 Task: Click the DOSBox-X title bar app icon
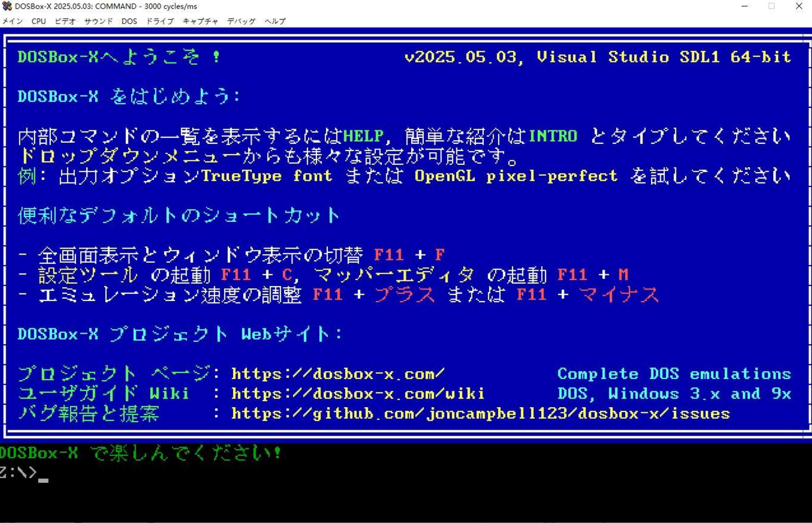pyautogui.click(x=7, y=6)
